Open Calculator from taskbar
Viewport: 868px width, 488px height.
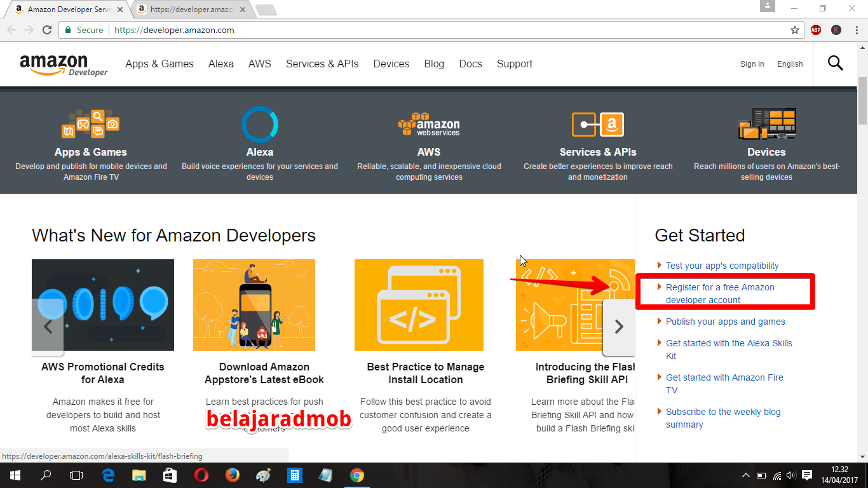pos(294,475)
